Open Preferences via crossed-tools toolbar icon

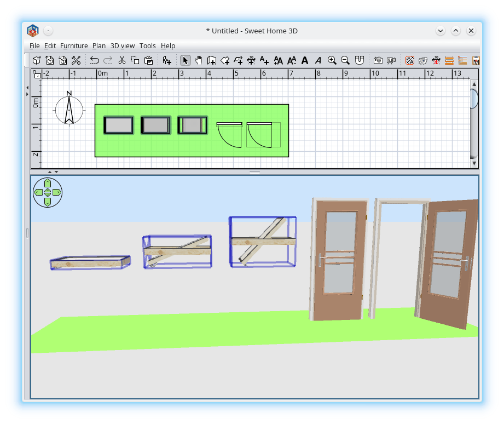pos(77,60)
